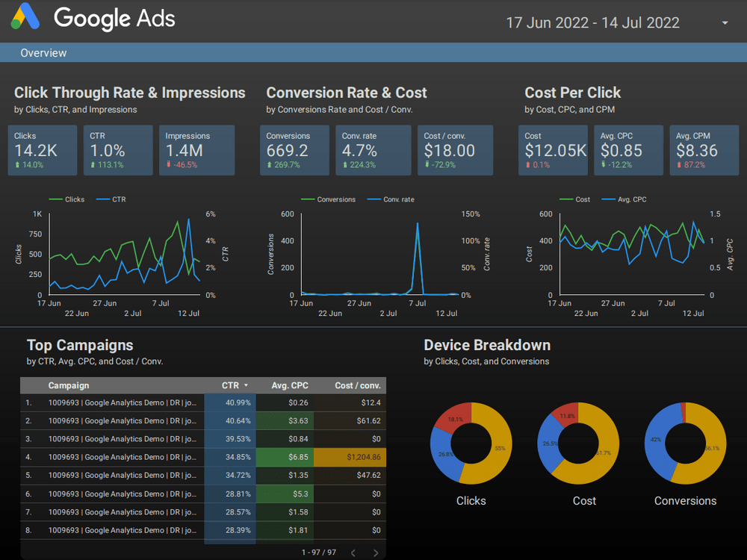
Task: Sort by Cost / conv. column header
Action: 357,385
